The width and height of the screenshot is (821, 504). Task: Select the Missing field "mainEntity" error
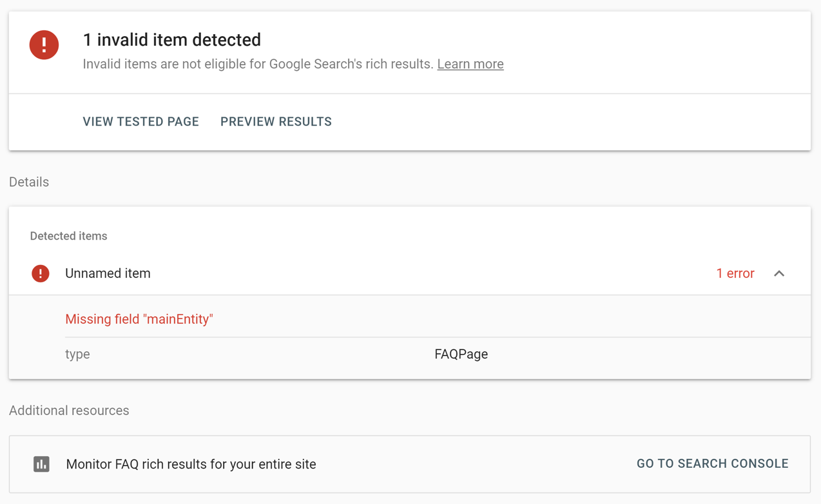click(x=139, y=319)
